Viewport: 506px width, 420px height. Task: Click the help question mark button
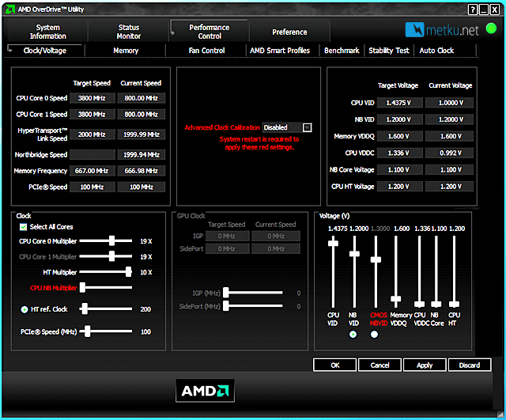473,9
